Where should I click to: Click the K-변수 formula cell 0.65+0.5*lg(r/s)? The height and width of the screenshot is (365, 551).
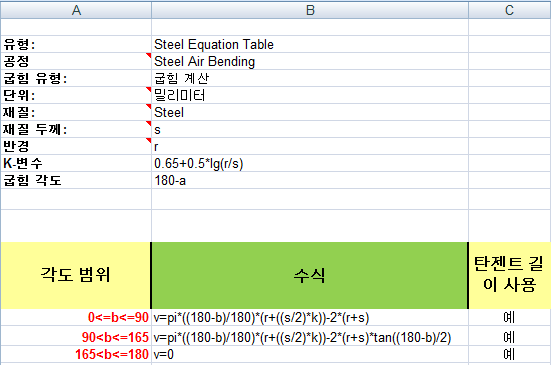(310, 163)
